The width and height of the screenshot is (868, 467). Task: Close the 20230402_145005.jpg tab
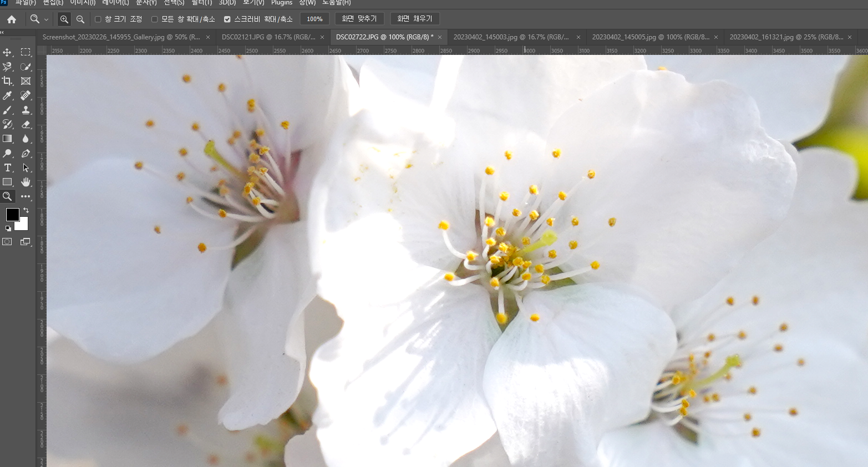(x=716, y=37)
